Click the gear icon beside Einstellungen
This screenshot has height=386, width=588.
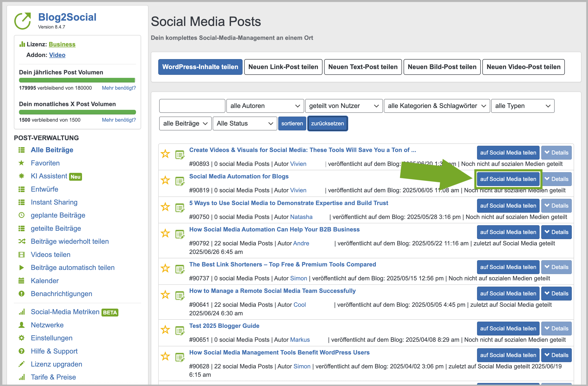[x=22, y=338]
